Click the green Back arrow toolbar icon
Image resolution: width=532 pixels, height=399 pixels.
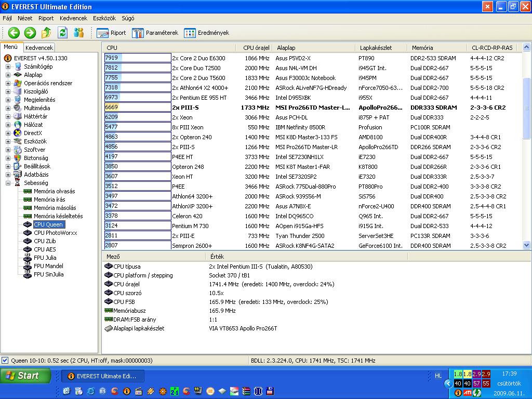pyautogui.click(x=14, y=33)
